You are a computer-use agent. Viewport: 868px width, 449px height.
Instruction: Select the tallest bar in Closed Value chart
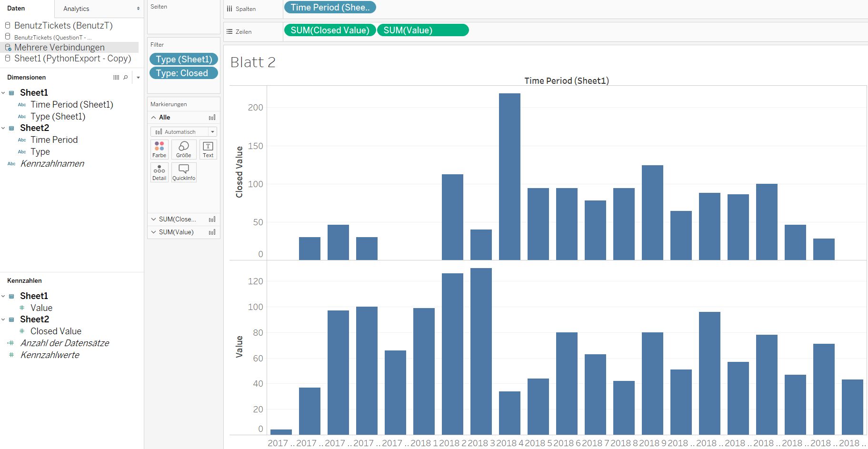pos(509,176)
